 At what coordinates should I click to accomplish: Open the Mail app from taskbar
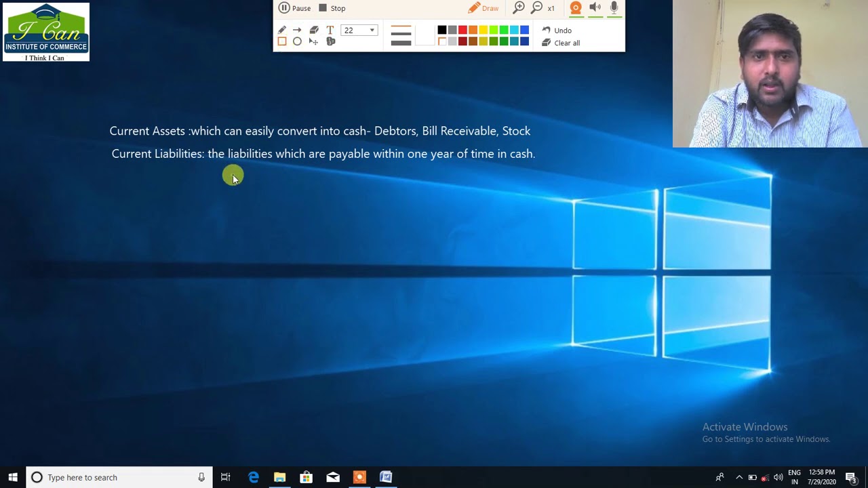[x=333, y=477]
